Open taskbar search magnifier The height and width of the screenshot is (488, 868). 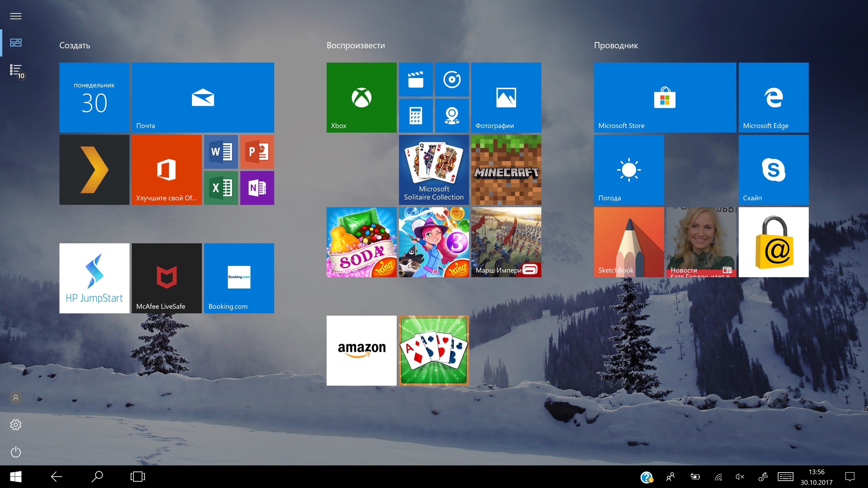pos(97,476)
